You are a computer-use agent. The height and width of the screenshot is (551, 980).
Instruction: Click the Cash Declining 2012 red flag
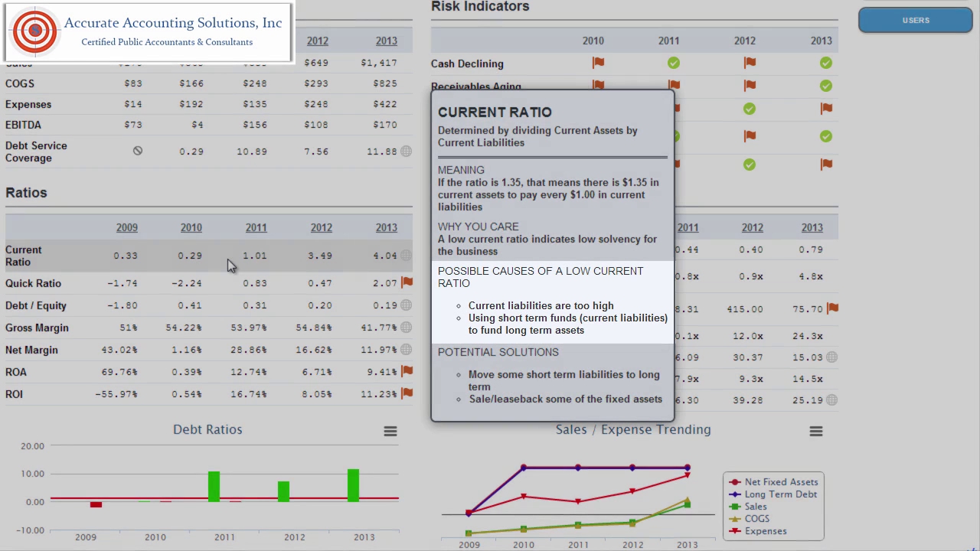[750, 63]
